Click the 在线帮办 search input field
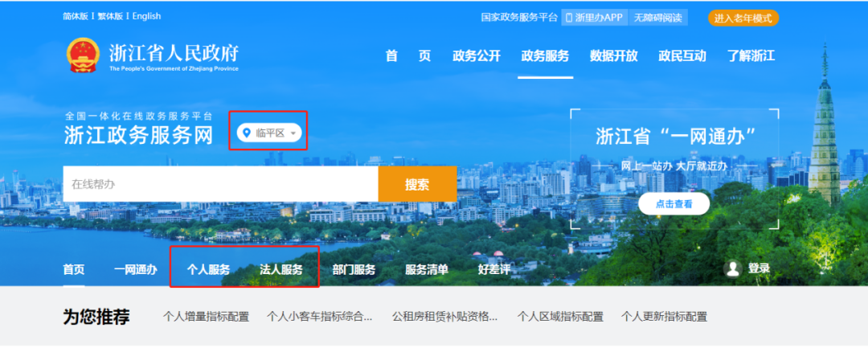 pos(220,184)
